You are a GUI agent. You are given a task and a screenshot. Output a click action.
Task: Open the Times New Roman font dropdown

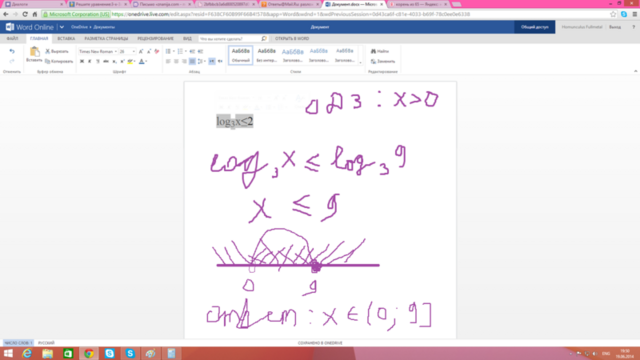[x=98, y=51]
